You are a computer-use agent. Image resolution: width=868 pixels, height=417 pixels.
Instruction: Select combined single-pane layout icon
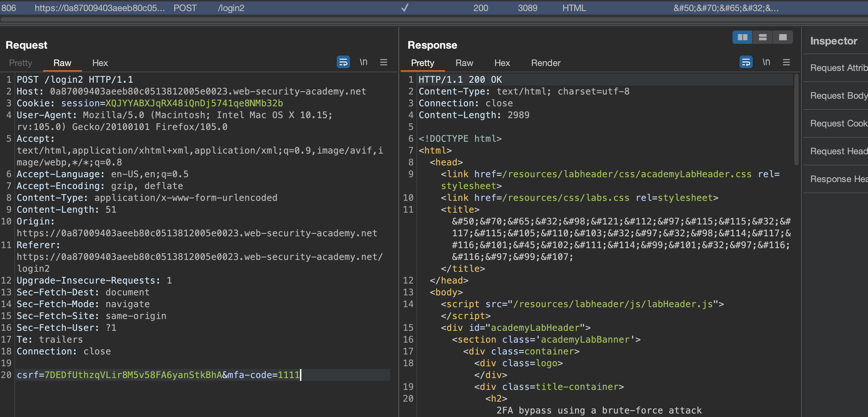click(x=783, y=37)
